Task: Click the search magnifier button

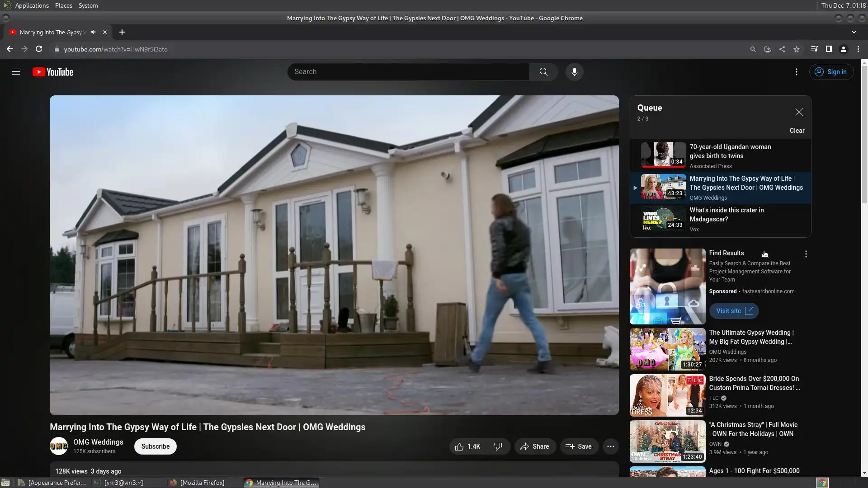Action: [x=543, y=72]
